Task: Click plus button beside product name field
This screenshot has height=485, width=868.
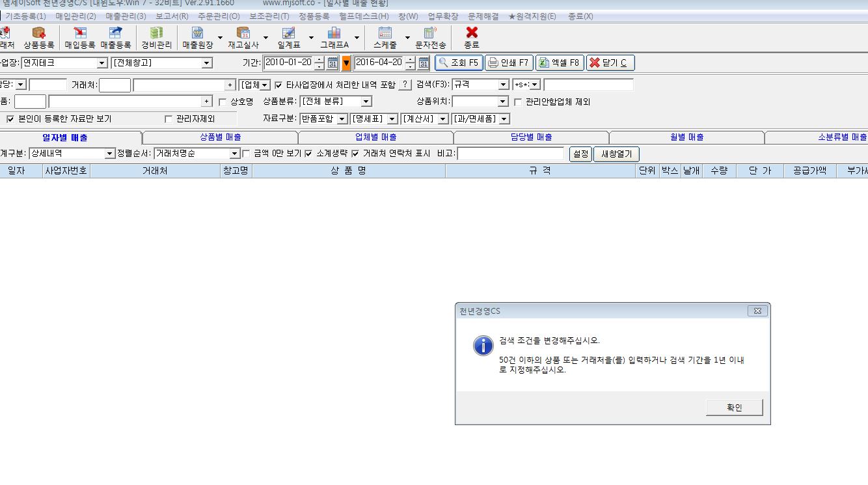Action: (207, 102)
